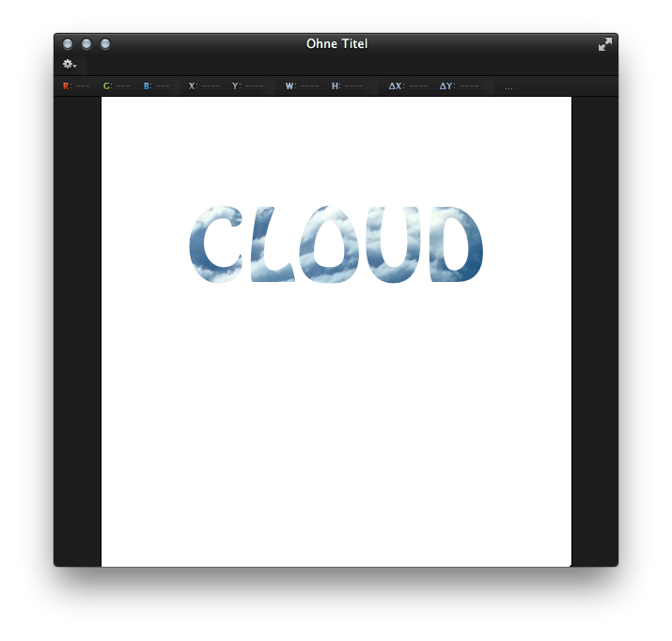Select the Y coordinate field in info bar
The height and width of the screenshot is (641, 672).
(247, 86)
